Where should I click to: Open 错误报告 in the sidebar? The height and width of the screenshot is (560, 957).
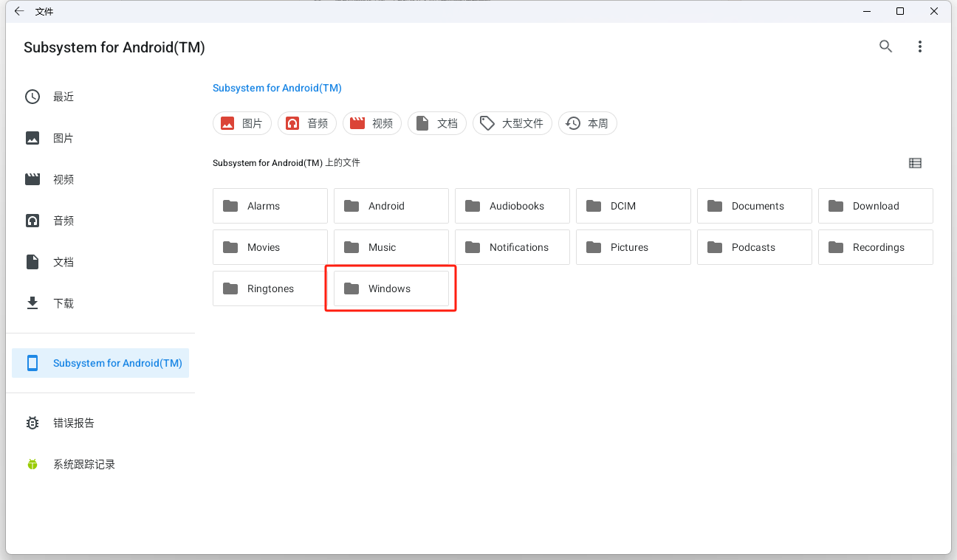click(100, 423)
